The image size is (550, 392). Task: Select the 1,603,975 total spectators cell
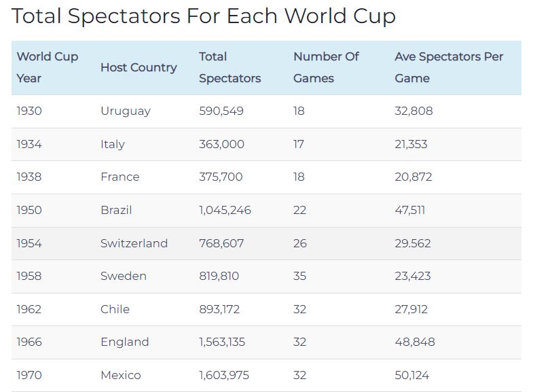click(225, 375)
